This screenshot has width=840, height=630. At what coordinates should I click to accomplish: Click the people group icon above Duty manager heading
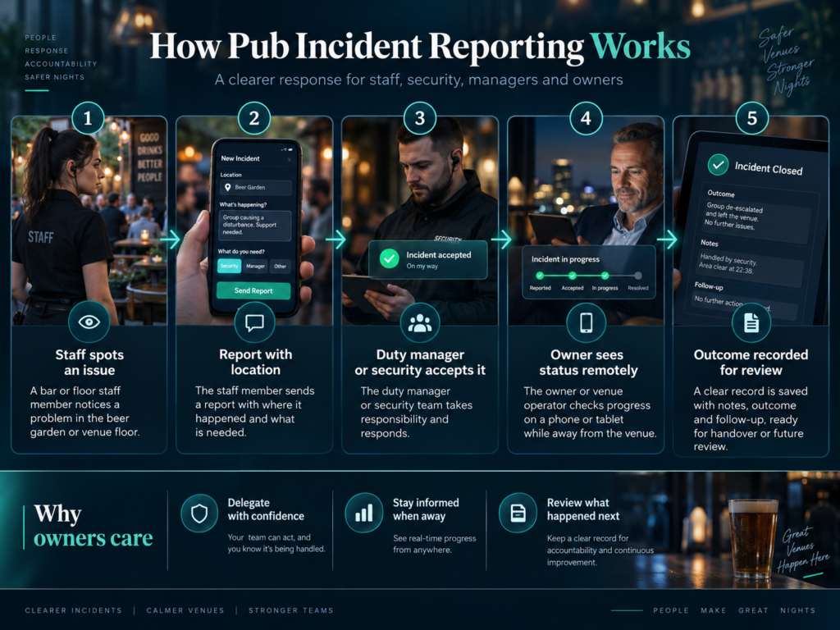pyautogui.click(x=420, y=322)
